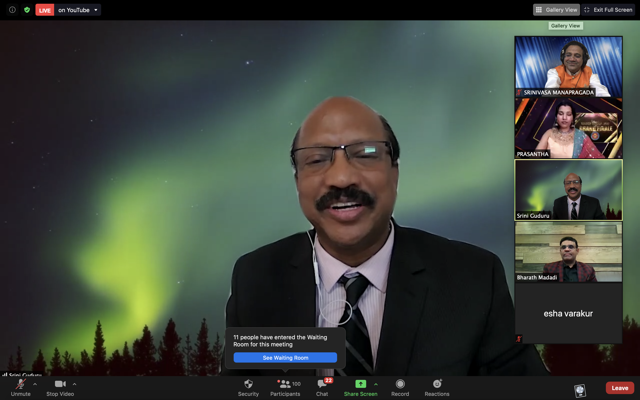Click the red LIVE indicator badge

coord(44,10)
